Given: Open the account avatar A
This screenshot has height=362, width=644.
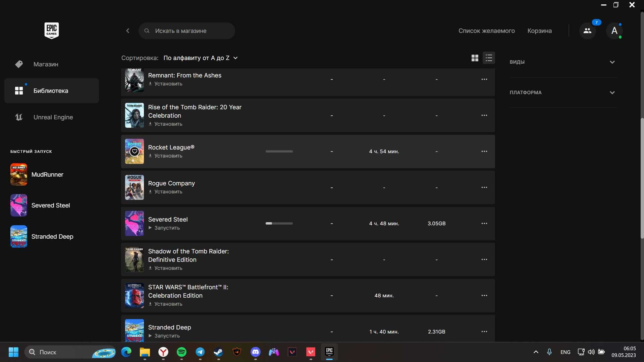Looking at the screenshot, I should click(x=614, y=31).
